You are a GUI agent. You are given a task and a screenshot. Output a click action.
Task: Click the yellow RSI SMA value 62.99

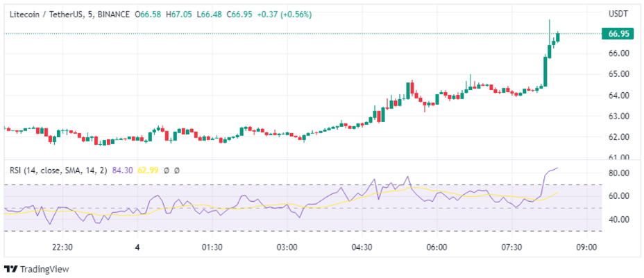click(147, 170)
